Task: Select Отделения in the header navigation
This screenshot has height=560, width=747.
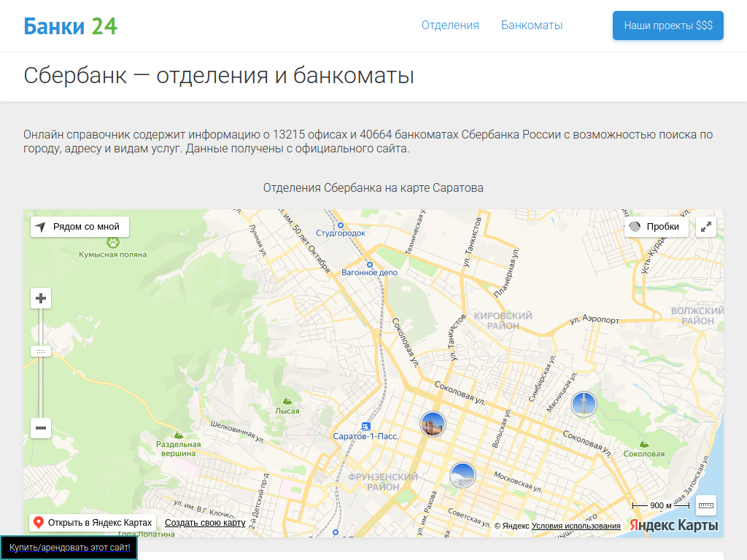Action: point(449,25)
